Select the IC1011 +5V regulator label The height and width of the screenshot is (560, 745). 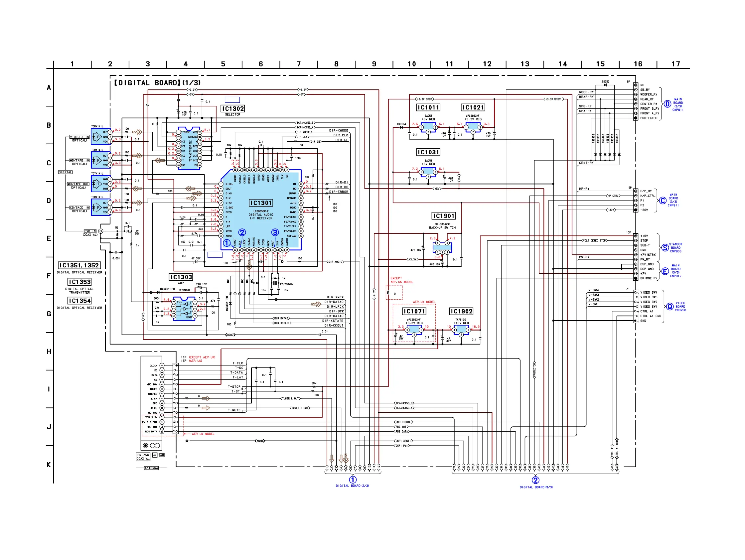(428, 107)
